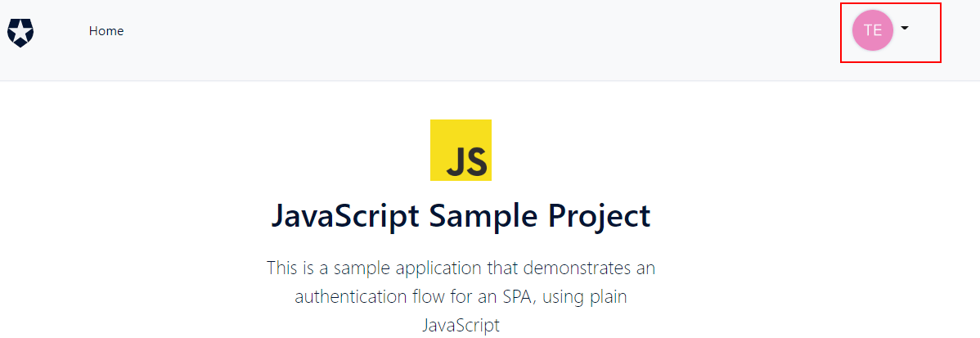Click the word Project in the heading
This screenshot has width=980, height=338.
coord(600,216)
